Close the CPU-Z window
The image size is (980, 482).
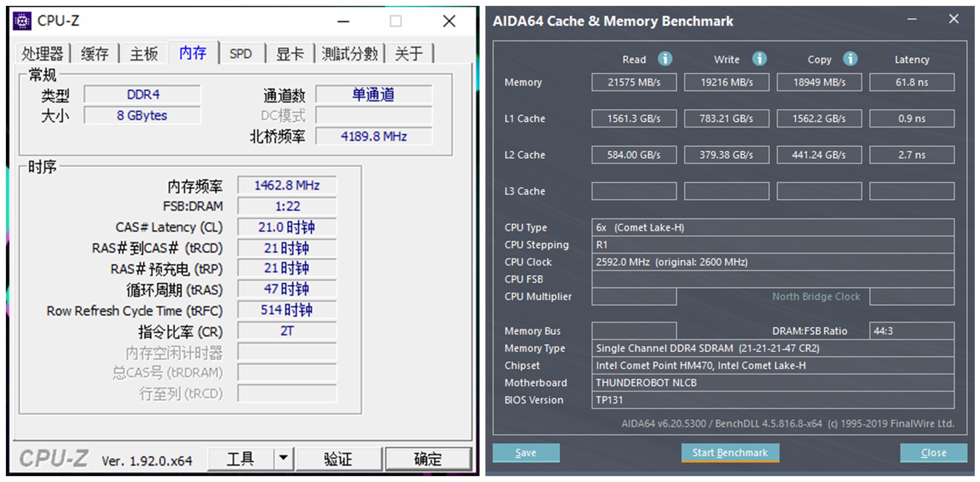coord(449,21)
